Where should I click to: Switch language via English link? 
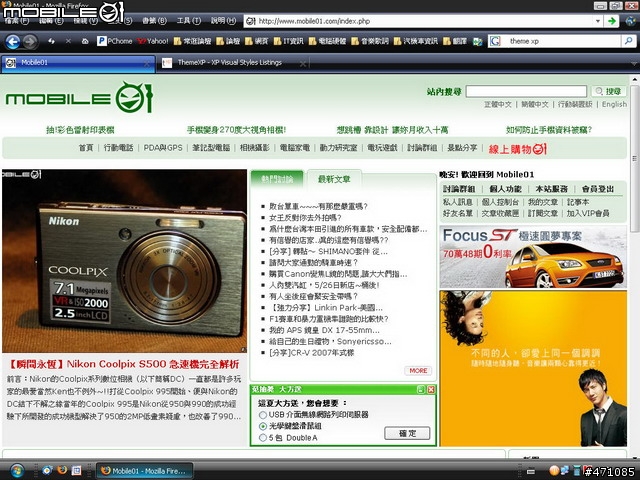click(x=614, y=104)
